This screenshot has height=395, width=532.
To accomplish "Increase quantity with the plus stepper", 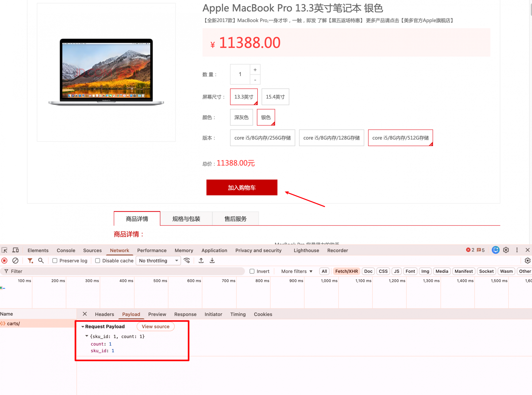I will (x=255, y=70).
